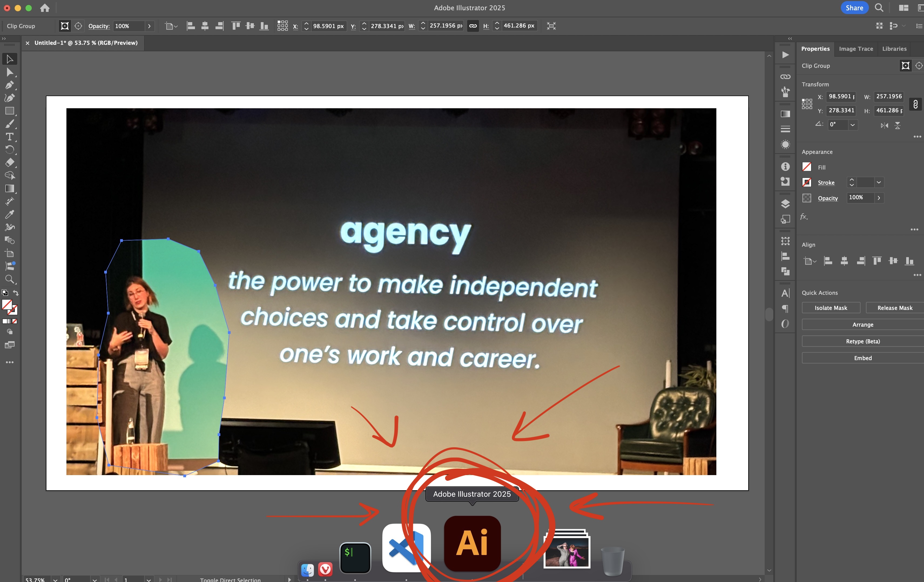Click the Fill swatch in Appearance
Image resolution: width=924 pixels, height=582 pixels.
(x=807, y=167)
